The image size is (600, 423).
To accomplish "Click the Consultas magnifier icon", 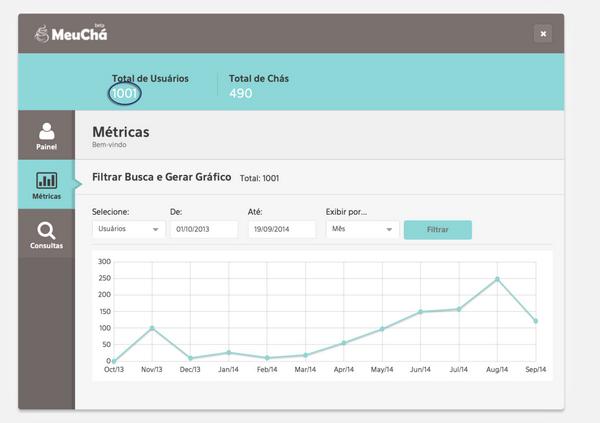I will tap(46, 230).
